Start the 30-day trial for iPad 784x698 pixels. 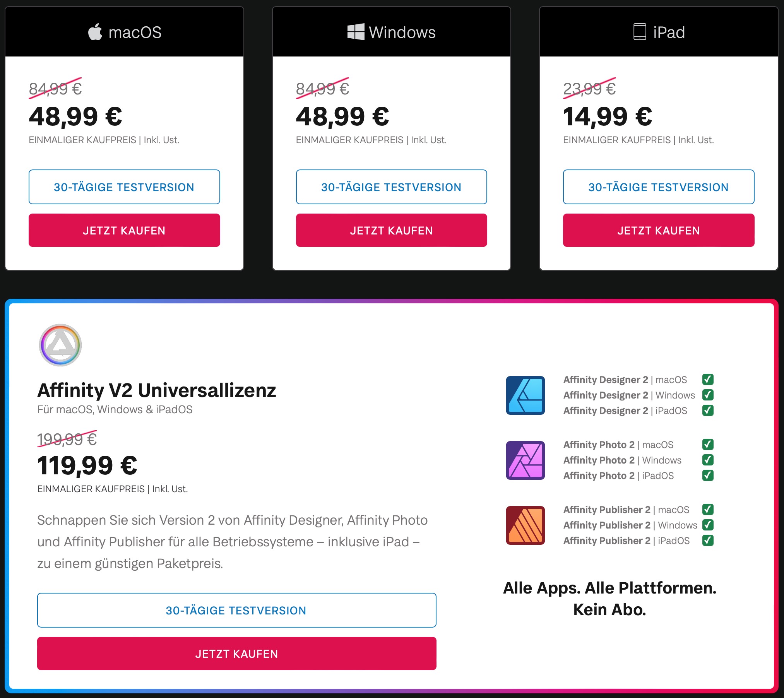coord(658,187)
